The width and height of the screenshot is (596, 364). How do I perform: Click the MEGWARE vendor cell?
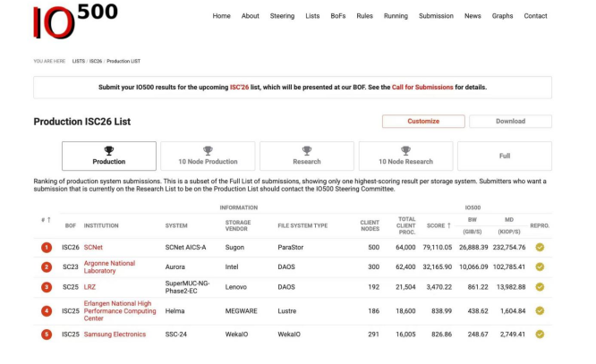pos(241,311)
